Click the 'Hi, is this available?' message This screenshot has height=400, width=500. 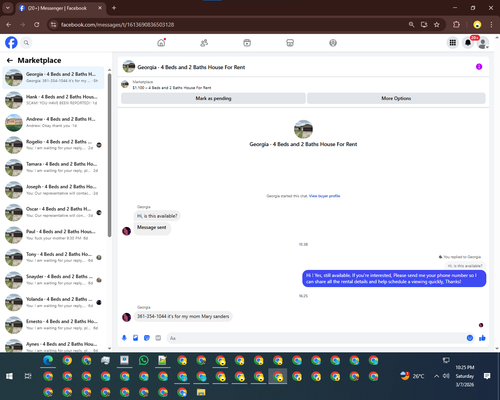(157, 216)
